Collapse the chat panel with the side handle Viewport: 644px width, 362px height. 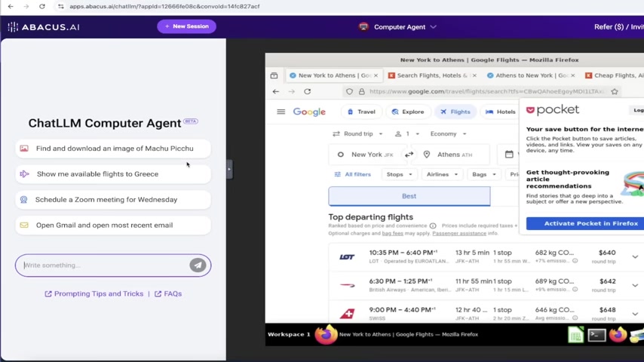229,169
